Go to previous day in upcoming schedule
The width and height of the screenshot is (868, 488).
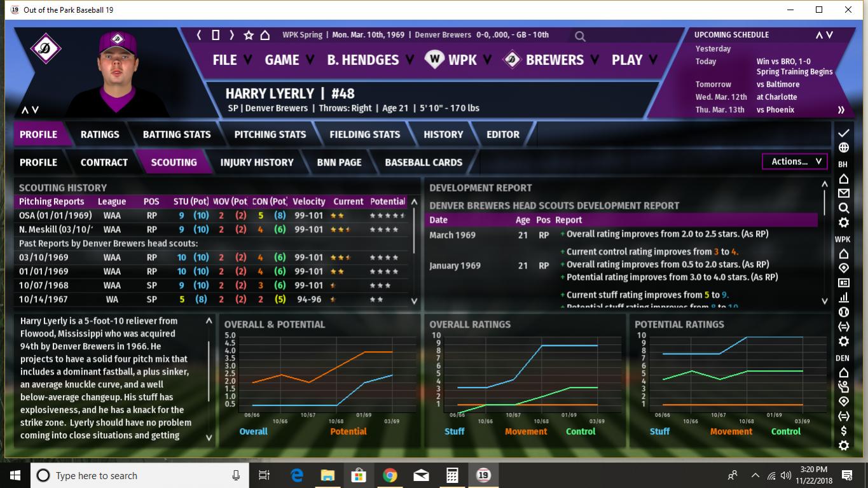tap(819, 35)
